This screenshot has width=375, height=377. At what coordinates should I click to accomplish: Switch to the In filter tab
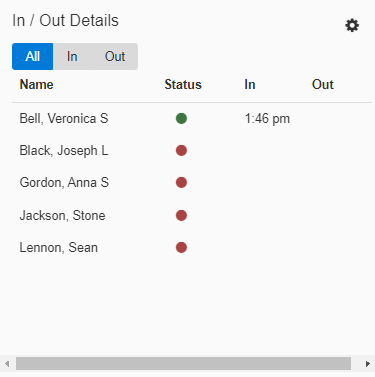tap(72, 56)
